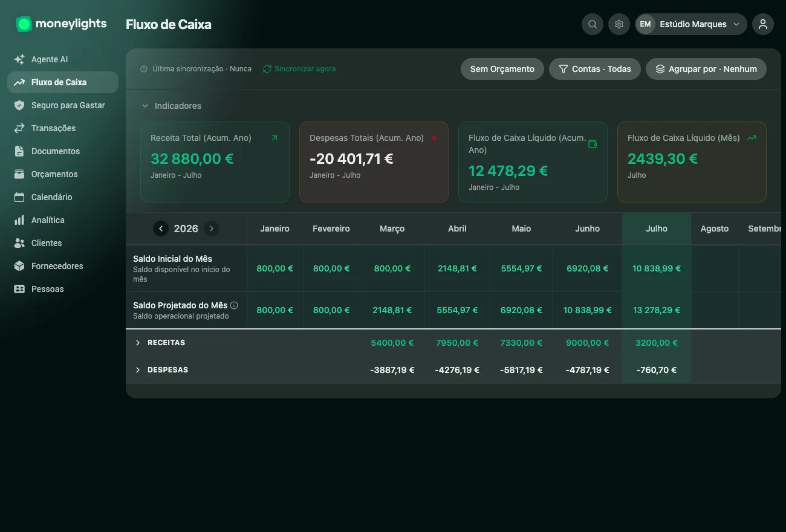
Task: Open Fornecedores in the sidebar
Action: pyautogui.click(x=63, y=266)
